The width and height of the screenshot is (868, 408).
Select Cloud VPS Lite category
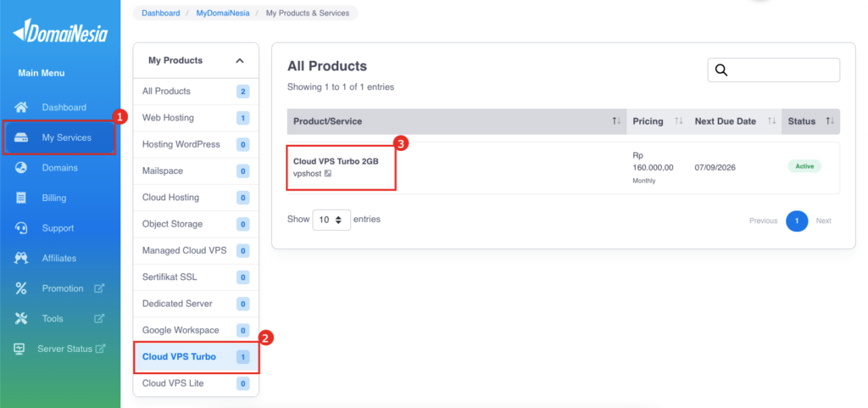click(196, 383)
